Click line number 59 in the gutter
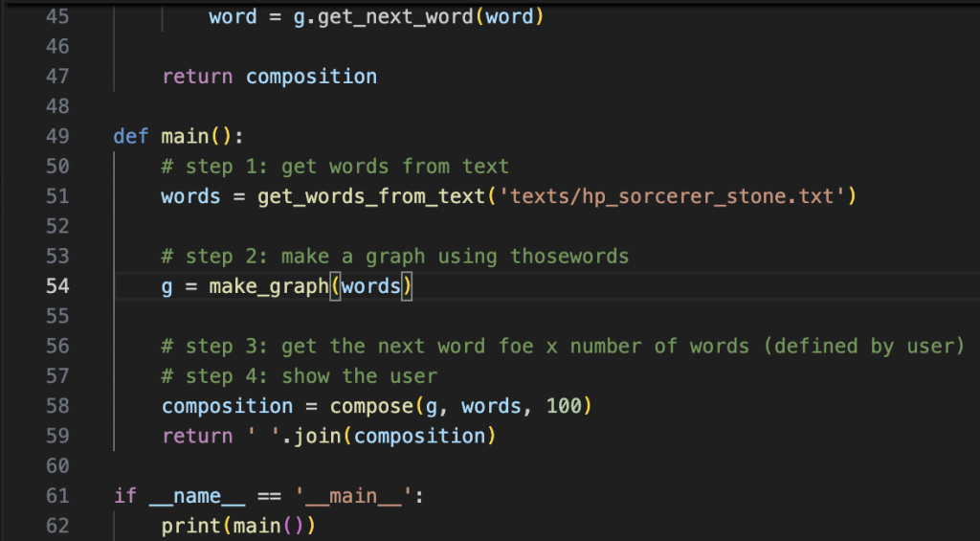Screen dimensions: 980x541 click(57, 436)
